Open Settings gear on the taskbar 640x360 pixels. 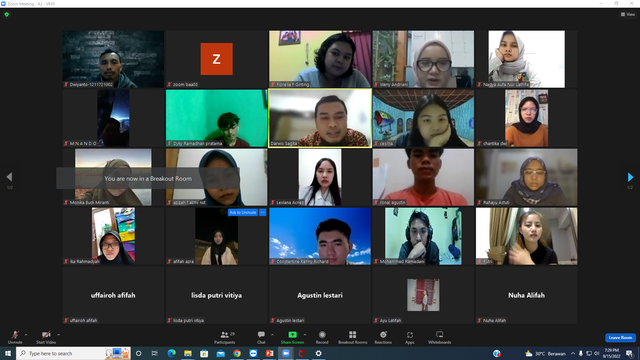pos(318,353)
